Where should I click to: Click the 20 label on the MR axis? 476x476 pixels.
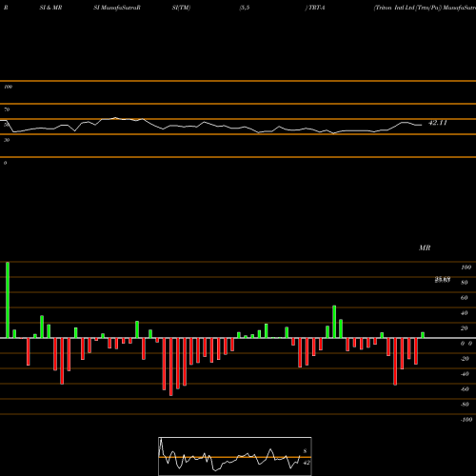click(465, 328)
